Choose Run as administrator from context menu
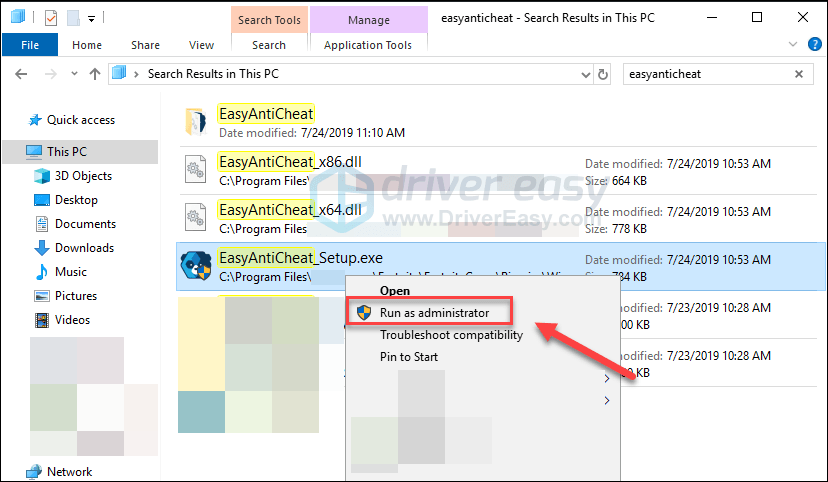The width and height of the screenshot is (828, 482). (434, 313)
